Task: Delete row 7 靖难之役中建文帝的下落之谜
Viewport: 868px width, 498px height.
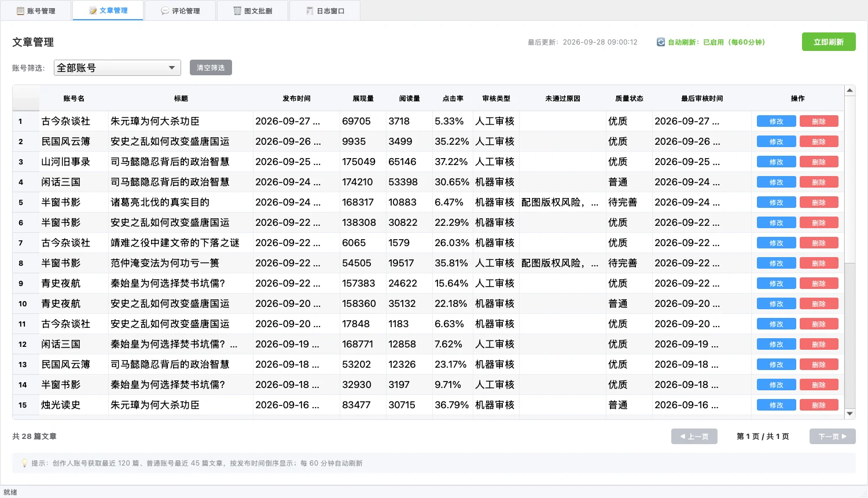Action: [x=819, y=243]
